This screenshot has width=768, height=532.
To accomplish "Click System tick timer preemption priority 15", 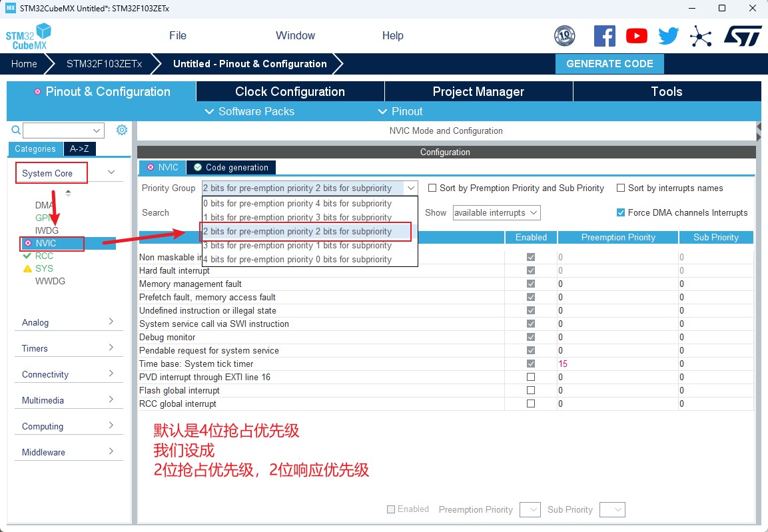I will click(563, 364).
